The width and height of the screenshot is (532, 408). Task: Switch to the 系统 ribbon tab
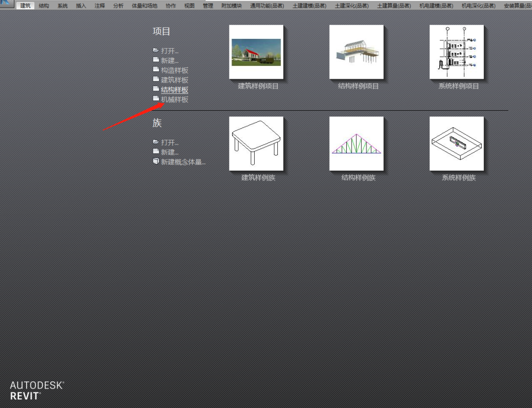pyautogui.click(x=63, y=6)
